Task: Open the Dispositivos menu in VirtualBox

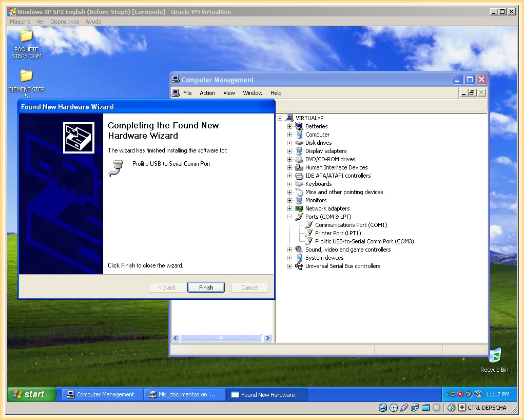Action: tap(65, 22)
